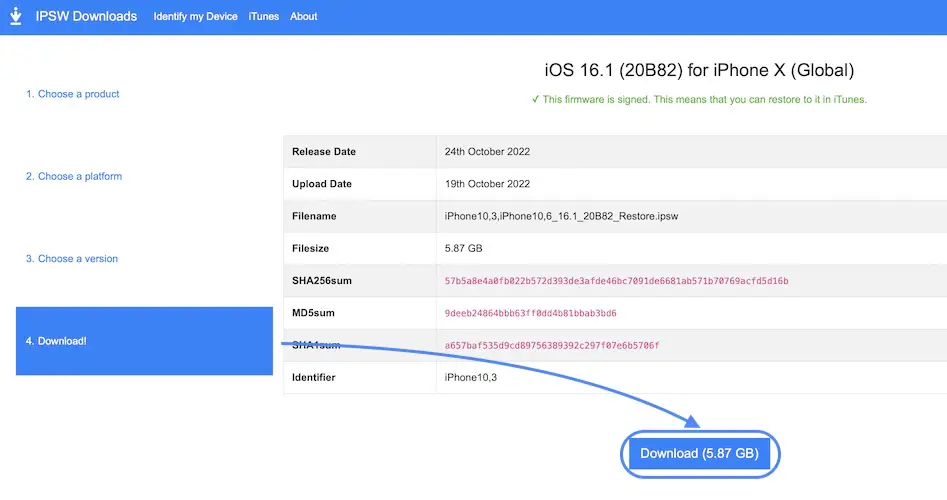This screenshot has height=500, width=947.
Task: Click the MD5sum hash value
Action: pyautogui.click(x=530, y=313)
